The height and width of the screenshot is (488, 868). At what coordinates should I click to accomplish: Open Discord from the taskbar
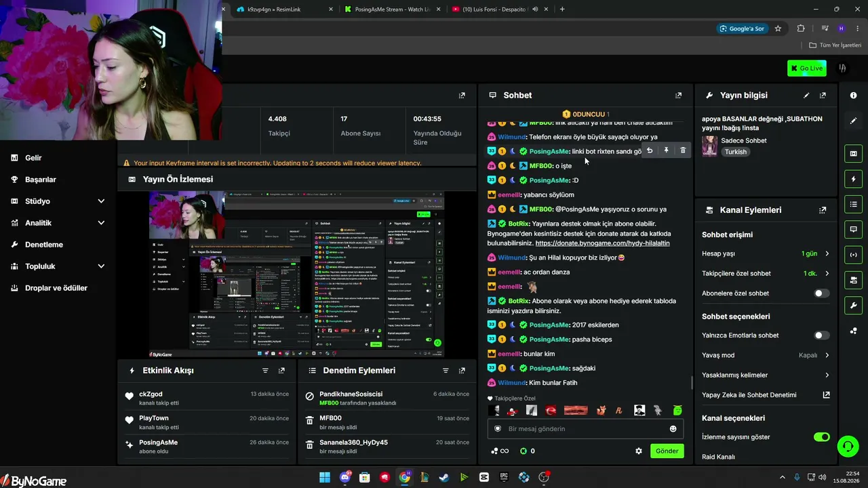(345, 477)
